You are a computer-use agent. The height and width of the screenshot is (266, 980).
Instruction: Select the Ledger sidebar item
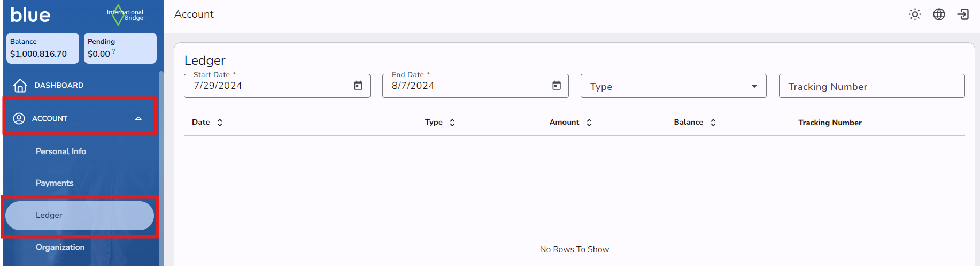pyautogui.click(x=79, y=215)
